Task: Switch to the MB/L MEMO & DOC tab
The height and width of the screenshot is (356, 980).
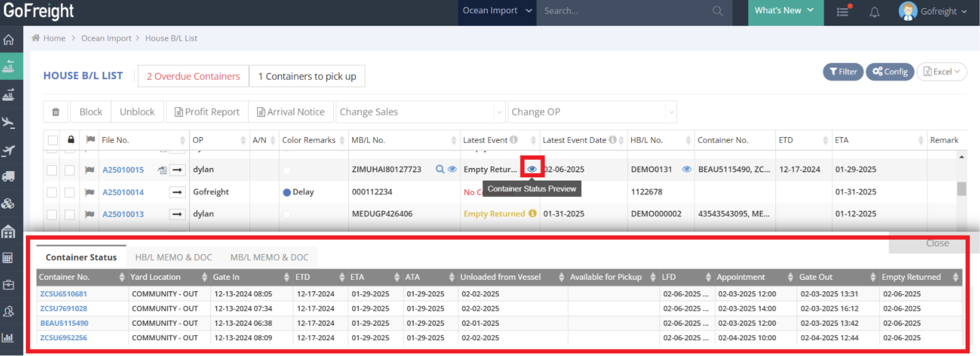Action: [x=269, y=257]
